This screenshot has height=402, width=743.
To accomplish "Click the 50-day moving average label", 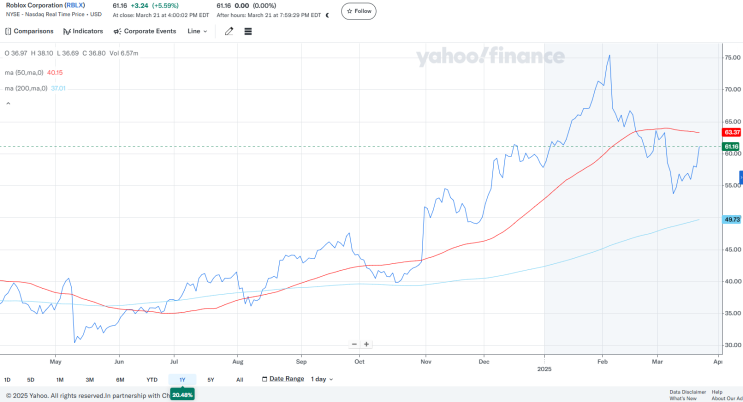I will click(x=24, y=73).
